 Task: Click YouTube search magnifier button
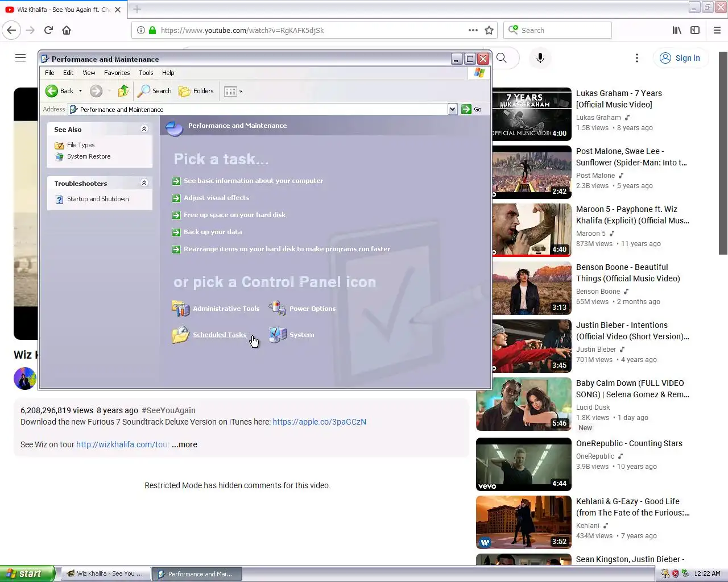(502, 57)
